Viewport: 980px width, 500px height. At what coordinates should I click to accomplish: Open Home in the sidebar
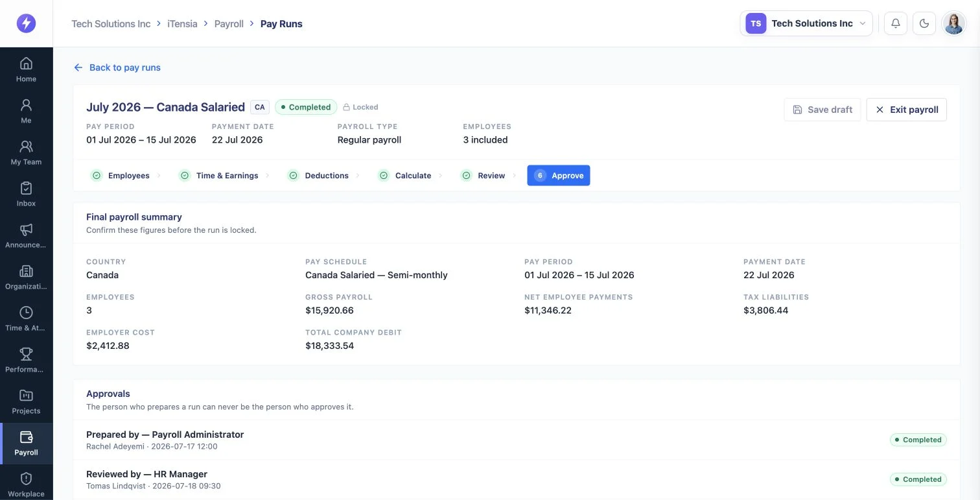(x=26, y=69)
